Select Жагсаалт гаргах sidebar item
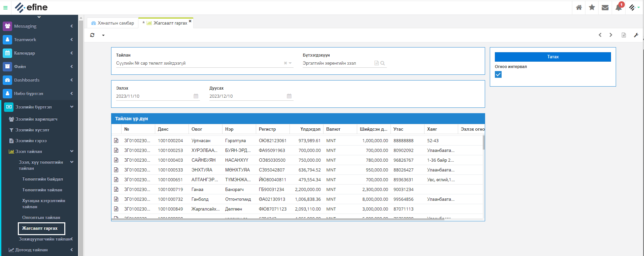The image size is (644, 256). pyautogui.click(x=41, y=228)
